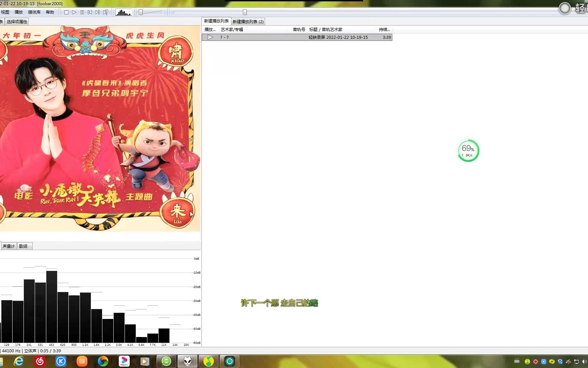Click the 44100 Hz status bar entry
The image size is (588, 368).
(x=11, y=351)
